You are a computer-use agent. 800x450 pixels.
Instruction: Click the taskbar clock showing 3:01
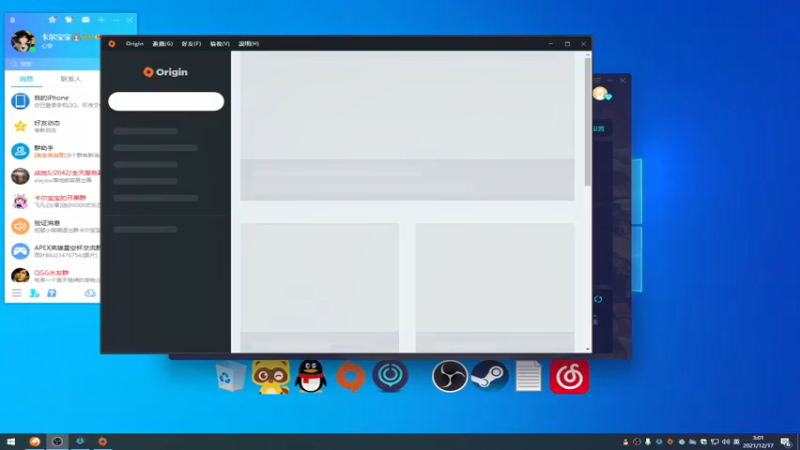coord(758,442)
